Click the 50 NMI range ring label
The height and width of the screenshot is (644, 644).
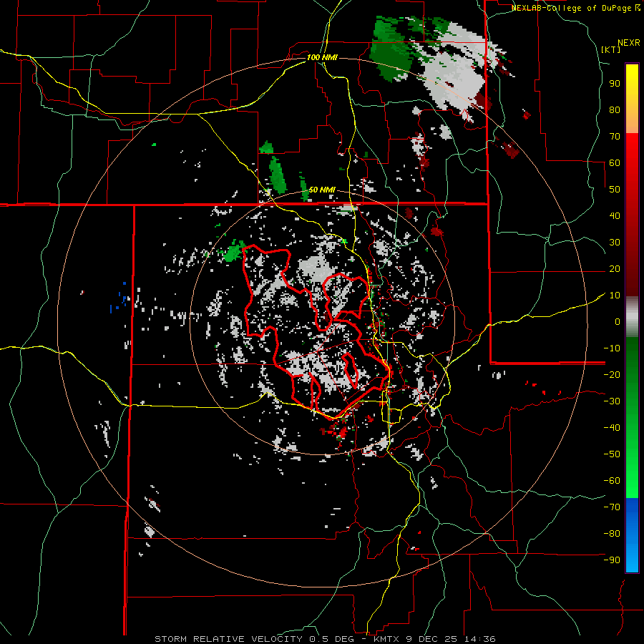[x=322, y=190]
